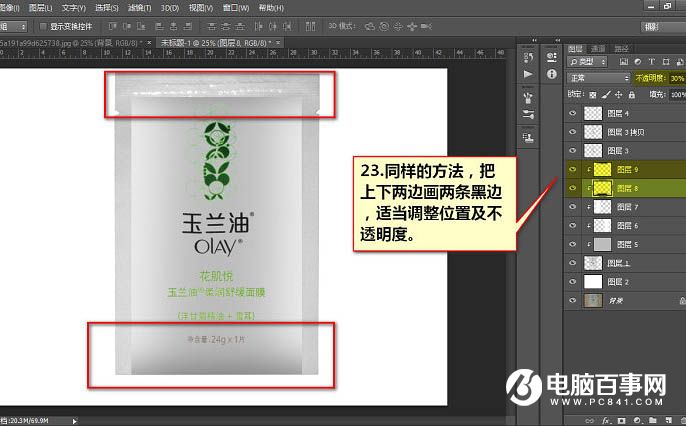Image resolution: width=686 pixels, height=426 pixels.
Task: Select the 背景 layer thumbnail
Action: (593, 300)
